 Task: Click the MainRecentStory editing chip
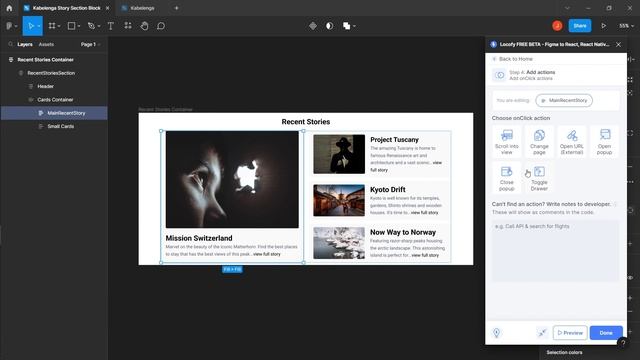[x=564, y=100]
